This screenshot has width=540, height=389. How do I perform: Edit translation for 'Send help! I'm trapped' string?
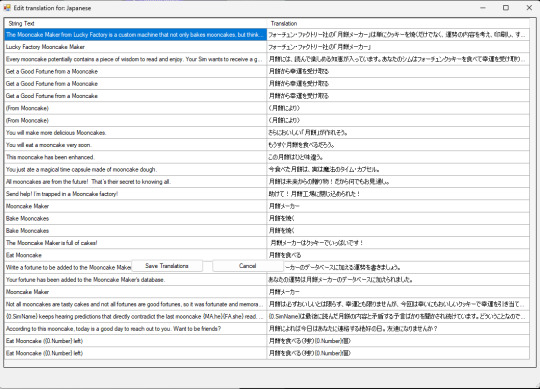tap(398, 194)
